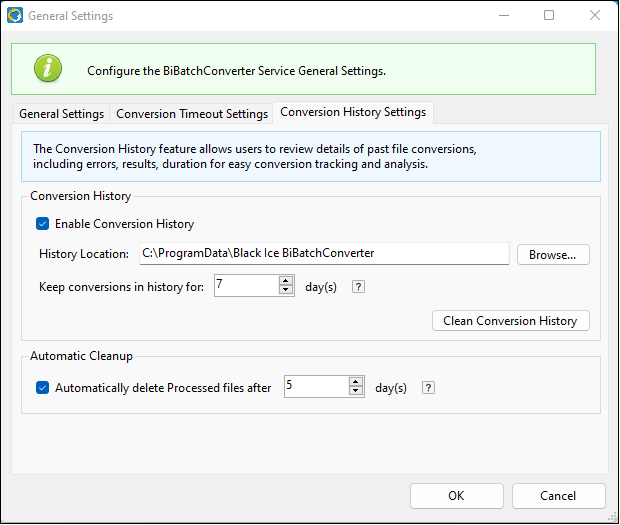Close the General Settings dialog

595,15
